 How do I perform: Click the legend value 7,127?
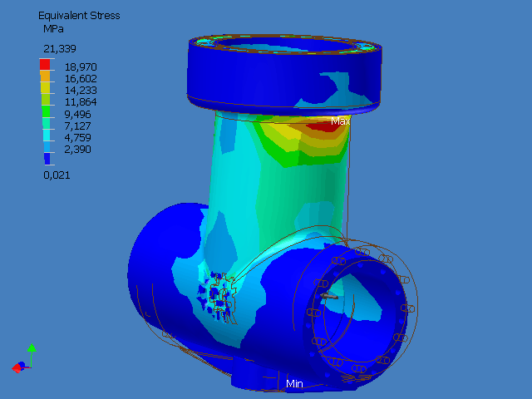click(x=77, y=126)
